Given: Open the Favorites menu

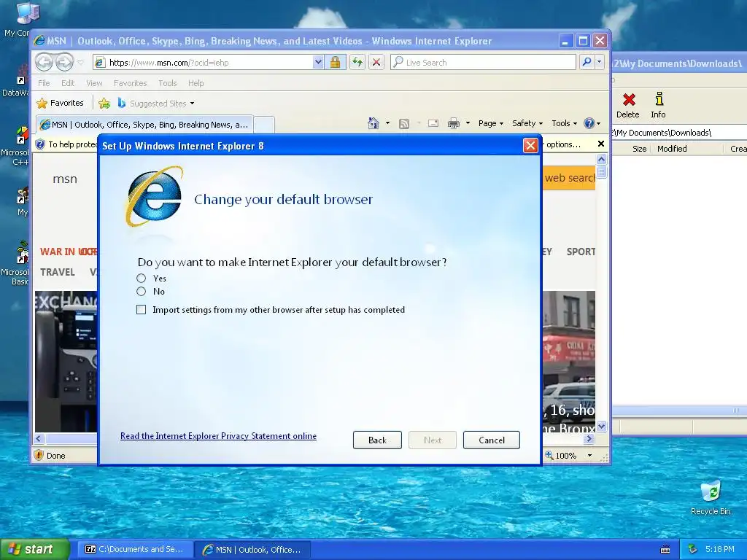Looking at the screenshot, I should click(130, 83).
